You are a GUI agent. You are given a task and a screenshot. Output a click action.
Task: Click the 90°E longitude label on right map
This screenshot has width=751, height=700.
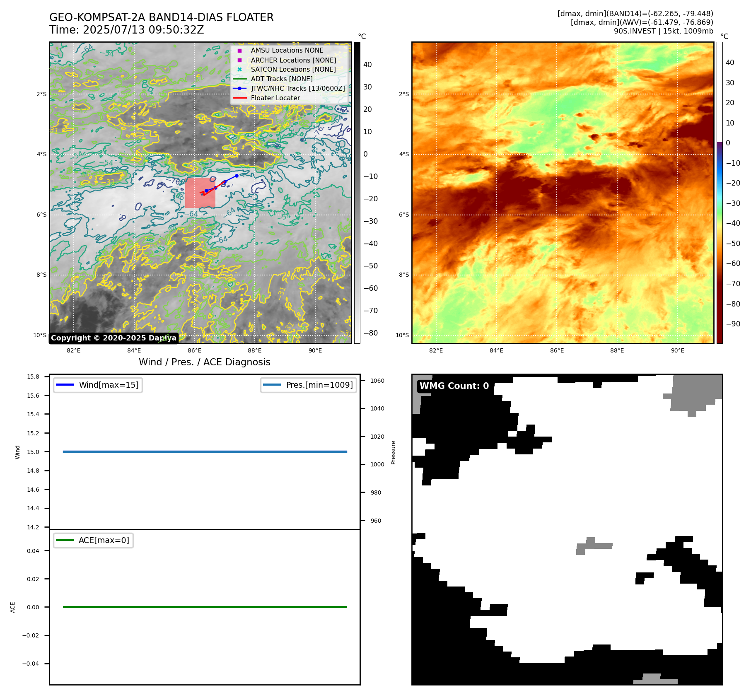[x=678, y=350]
